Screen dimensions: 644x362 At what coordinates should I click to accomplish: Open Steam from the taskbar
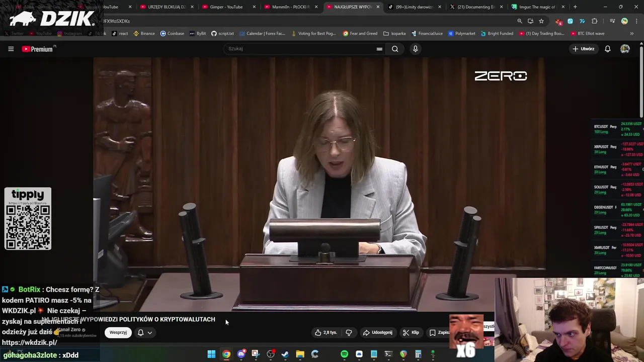coord(285,354)
